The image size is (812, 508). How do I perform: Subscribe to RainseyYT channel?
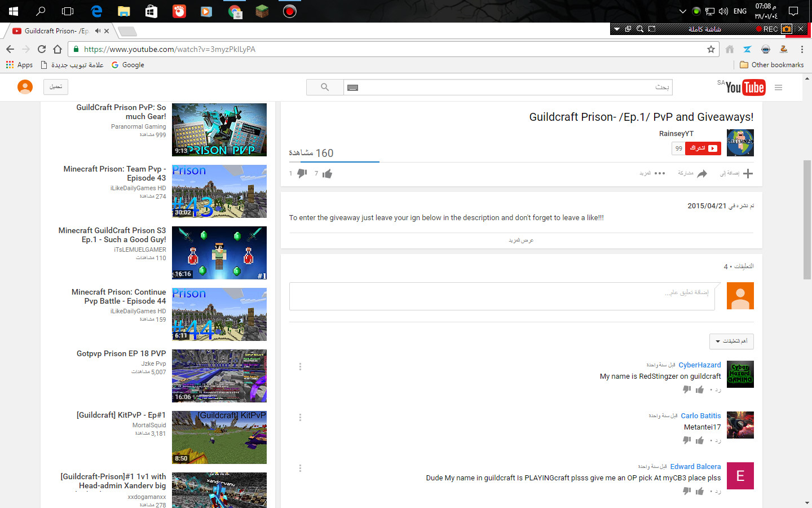[703, 148]
